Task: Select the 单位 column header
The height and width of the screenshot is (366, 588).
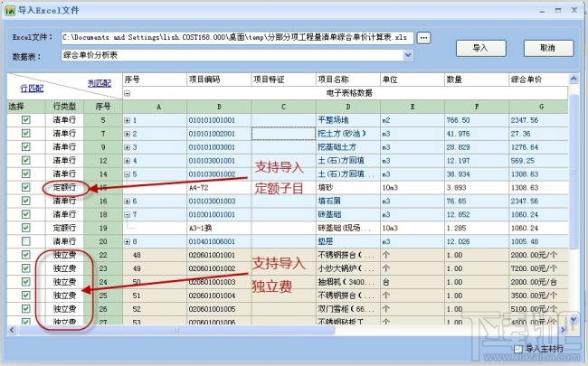Action: [413, 80]
